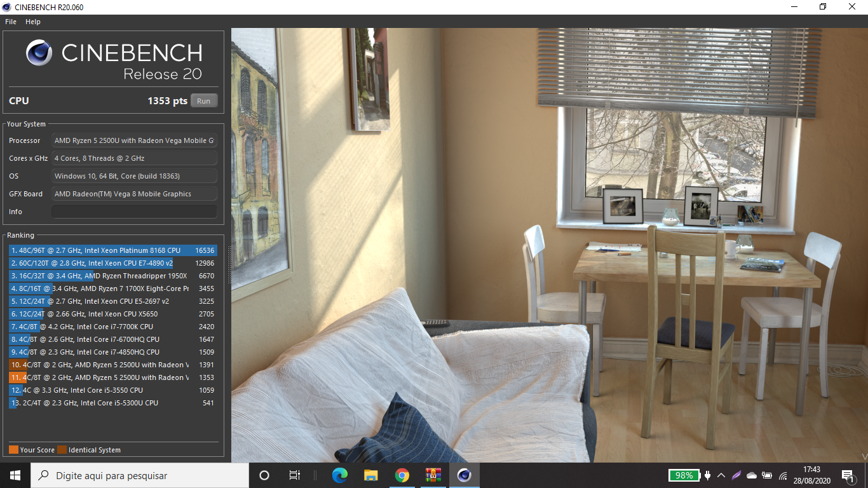The height and width of the screenshot is (488, 868).
Task: Open the Help menu
Action: [x=33, y=22]
